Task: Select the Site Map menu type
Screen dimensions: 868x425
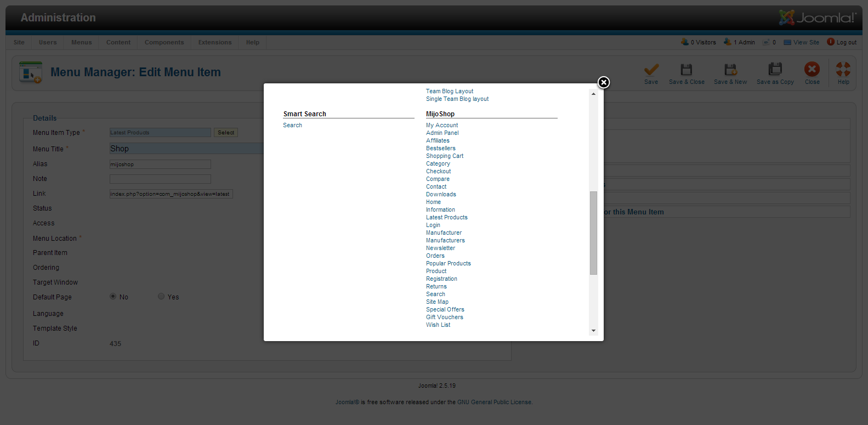Action: (x=437, y=302)
